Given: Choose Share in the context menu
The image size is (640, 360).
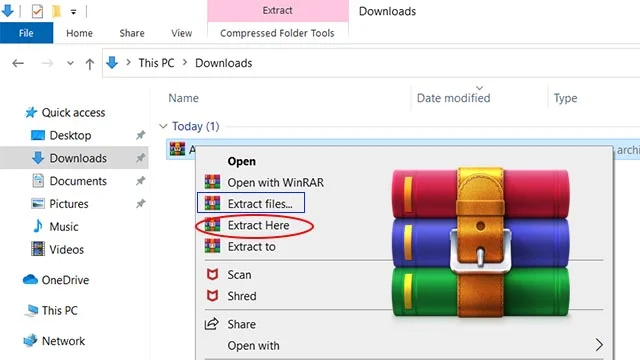Looking at the screenshot, I should pyautogui.click(x=242, y=324).
